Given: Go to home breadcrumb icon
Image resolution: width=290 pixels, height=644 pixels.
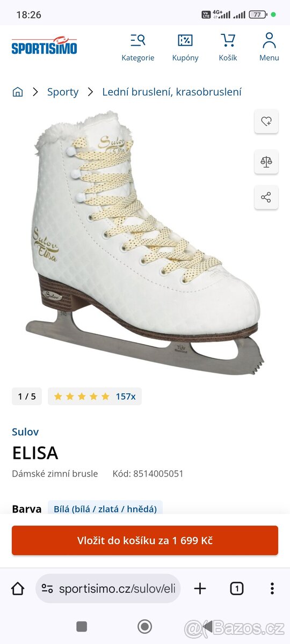Looking at the screenshot, I should 18,92.
